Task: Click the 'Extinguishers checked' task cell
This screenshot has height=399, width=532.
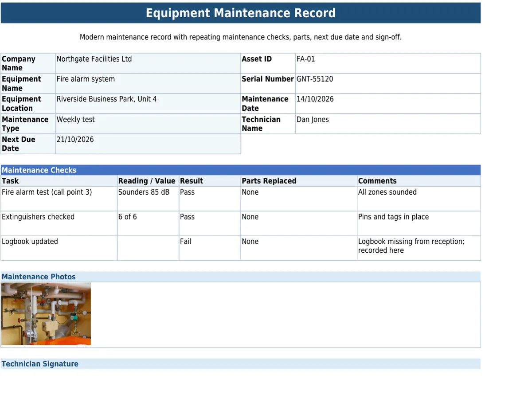Action: pyautogui.click(x=59, y=223)
